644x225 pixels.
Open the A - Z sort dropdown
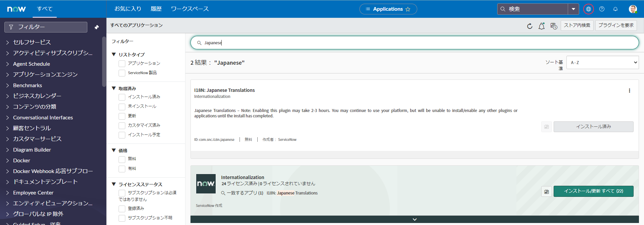coord(602,62)
